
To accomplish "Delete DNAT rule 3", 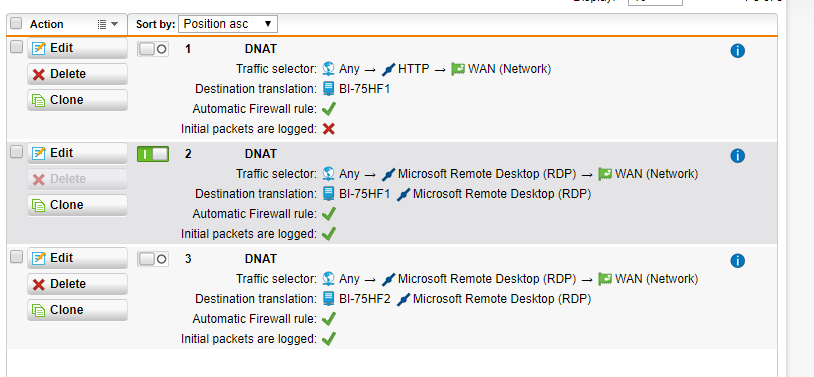I will click(x=77, y=284).
